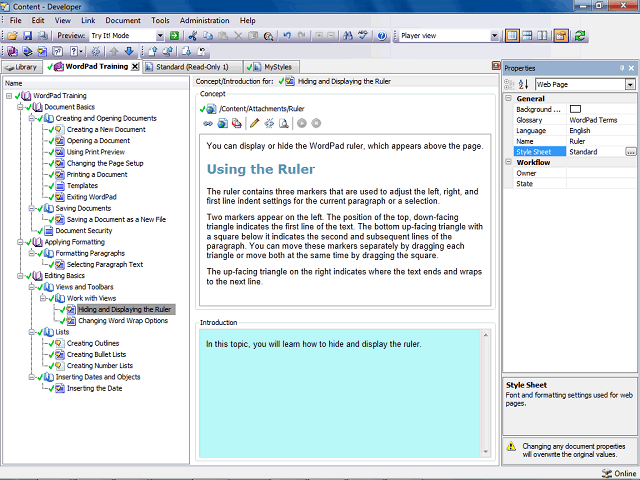Select Creating Bullet Lists topic
The height and width of the screenshot is (480, 640).
96,355
